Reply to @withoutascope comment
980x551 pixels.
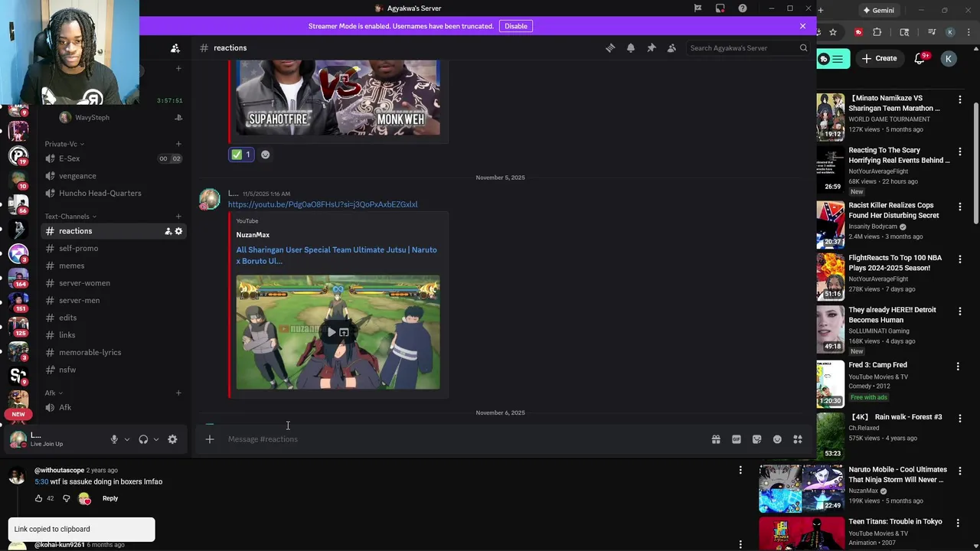pyautogui.click(x=110, y=498)
